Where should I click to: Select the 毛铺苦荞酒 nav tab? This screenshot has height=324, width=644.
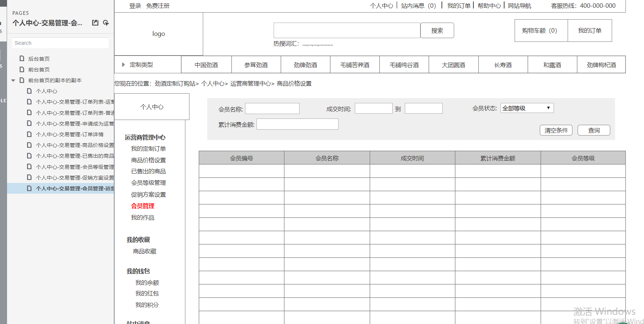355,65
